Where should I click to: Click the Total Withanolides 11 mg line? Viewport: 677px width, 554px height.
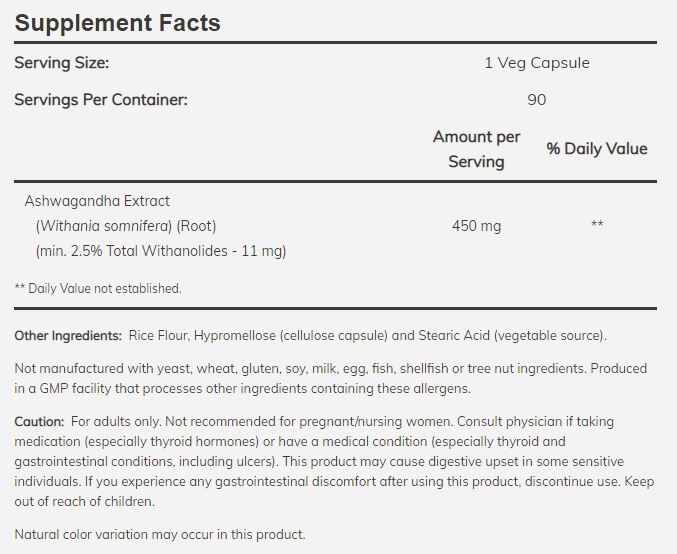point(160,251)
